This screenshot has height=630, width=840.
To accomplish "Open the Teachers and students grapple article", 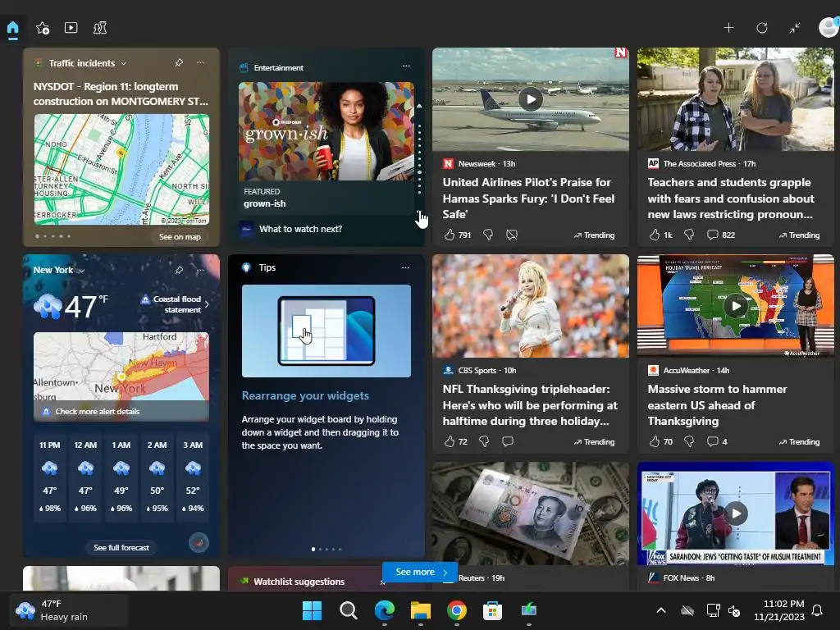I will coord(730,199).
